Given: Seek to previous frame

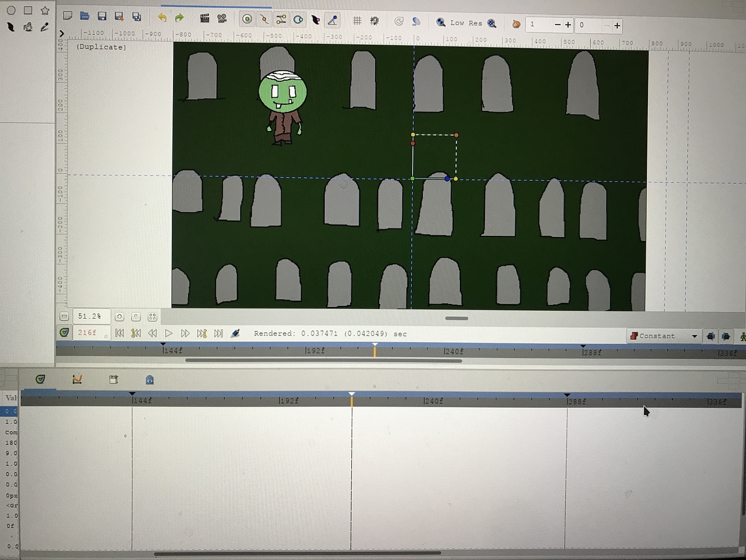Looking at the screenshot, I should coord(152,333).
